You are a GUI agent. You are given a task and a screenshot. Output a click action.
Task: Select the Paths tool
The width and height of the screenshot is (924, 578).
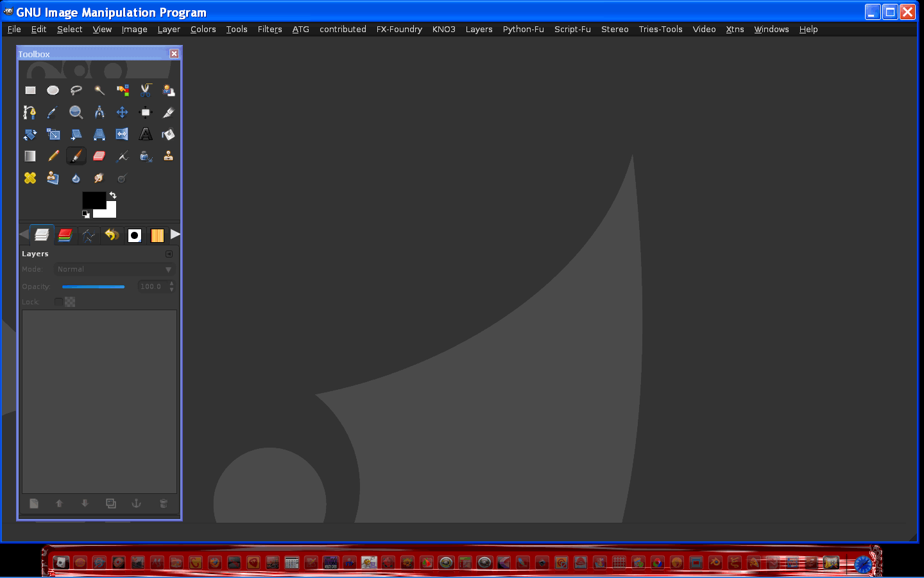(x=30, y=112)
